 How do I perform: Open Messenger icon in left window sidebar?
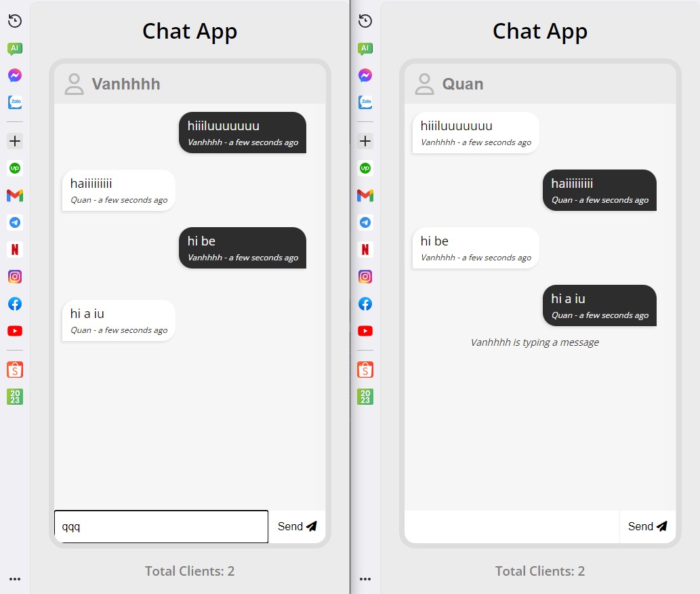click(15, 75)
